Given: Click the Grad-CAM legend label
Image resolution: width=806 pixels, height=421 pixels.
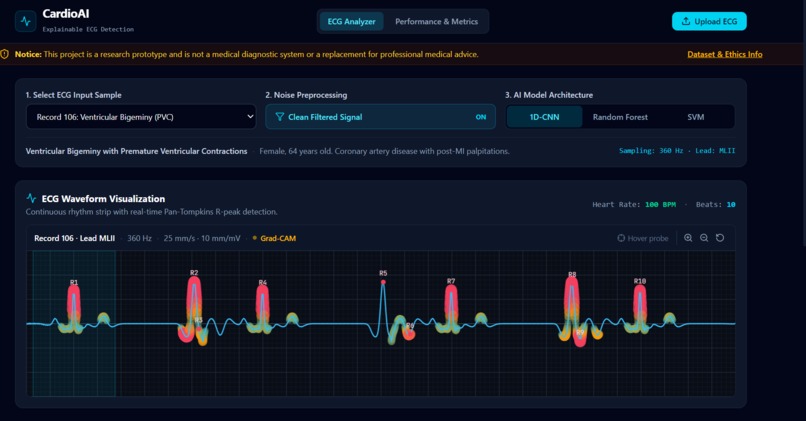Looking at the screenshot, I should tap(278, 238).
